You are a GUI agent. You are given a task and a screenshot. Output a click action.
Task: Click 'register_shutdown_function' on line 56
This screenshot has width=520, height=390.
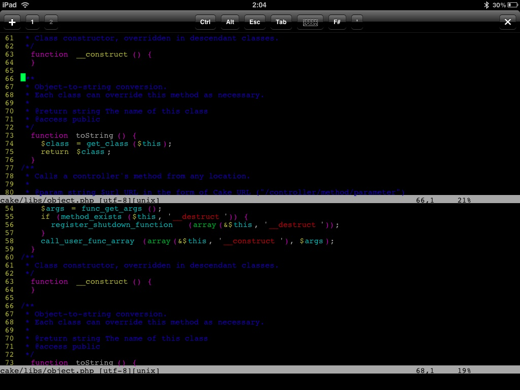click(112, 225)
